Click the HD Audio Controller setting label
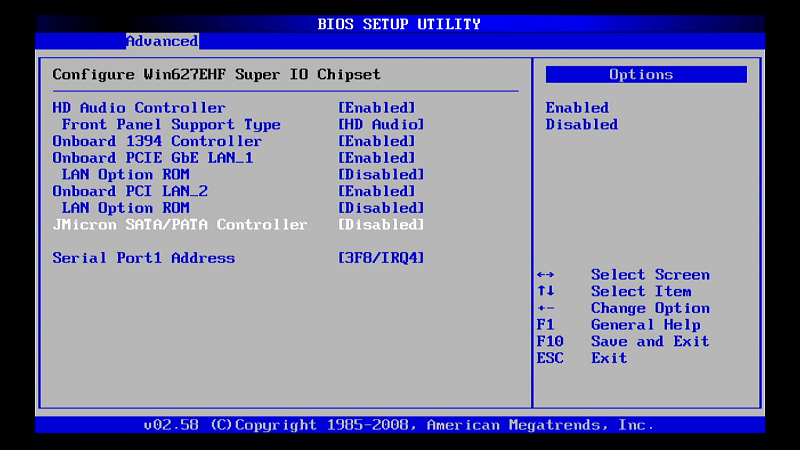Image resolution: width=800 pixels, height=450 pixels. click(x=139, y=108)
